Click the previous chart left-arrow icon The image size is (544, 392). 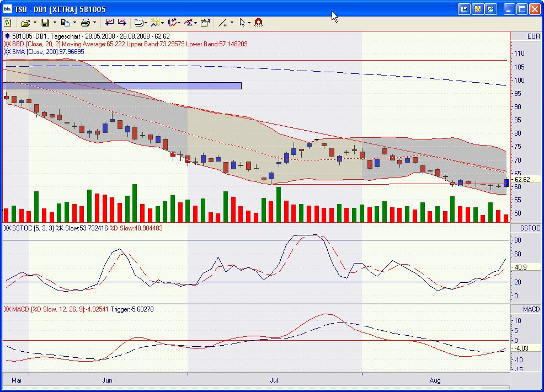(110, 23)
